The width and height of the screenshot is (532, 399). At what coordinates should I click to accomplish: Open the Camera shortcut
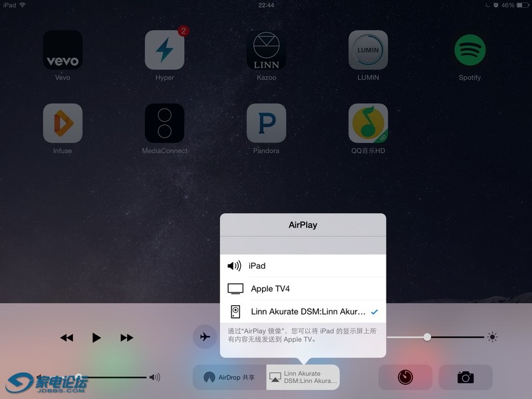(465, 377)
